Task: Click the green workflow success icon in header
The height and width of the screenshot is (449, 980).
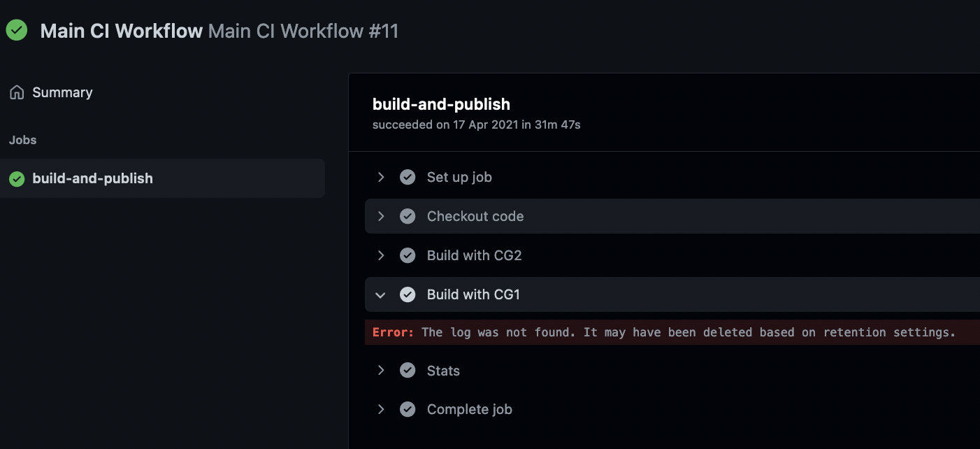Action: click(16, 30)
